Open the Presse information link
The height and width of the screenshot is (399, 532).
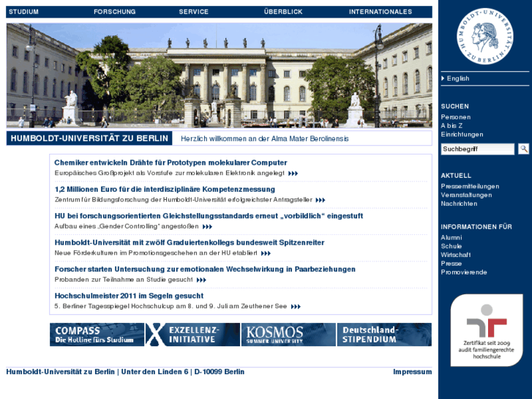[452, 264]
